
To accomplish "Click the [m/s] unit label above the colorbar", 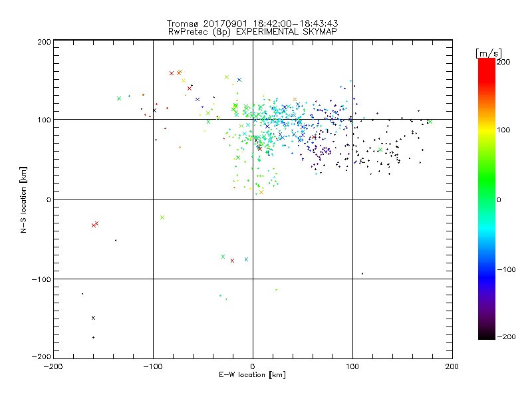I will point(489,53).
